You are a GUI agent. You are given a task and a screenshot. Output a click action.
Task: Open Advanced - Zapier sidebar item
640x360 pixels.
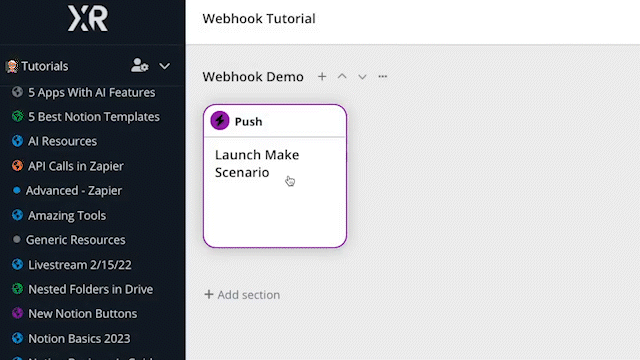[73, 191]
